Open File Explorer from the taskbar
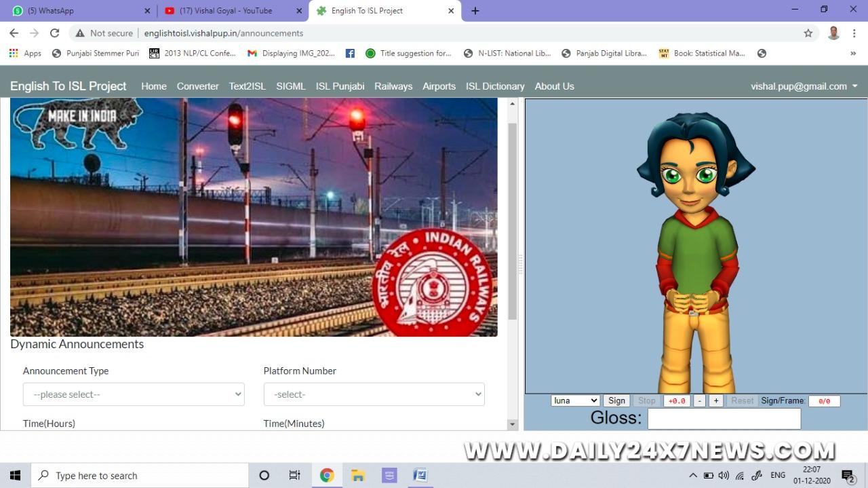 (358, 475)
